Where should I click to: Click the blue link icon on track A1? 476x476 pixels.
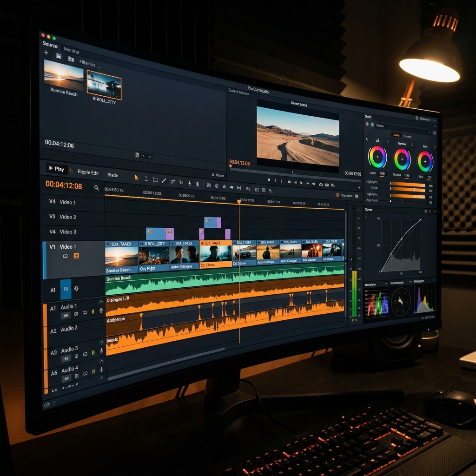pyautogui.click(x=66, y=289)
